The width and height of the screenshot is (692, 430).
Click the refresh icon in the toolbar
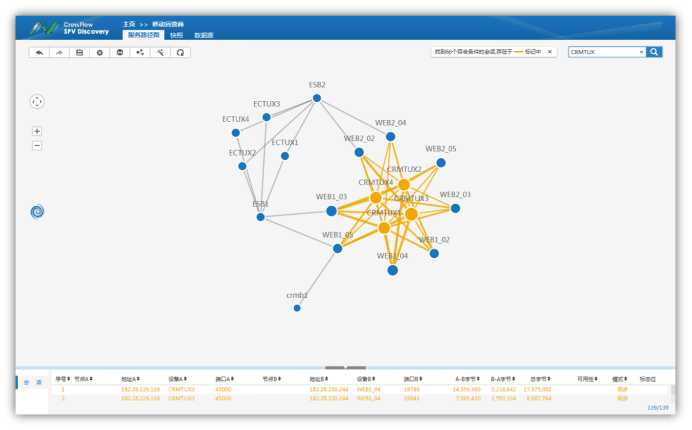click(x=181, y=52)
